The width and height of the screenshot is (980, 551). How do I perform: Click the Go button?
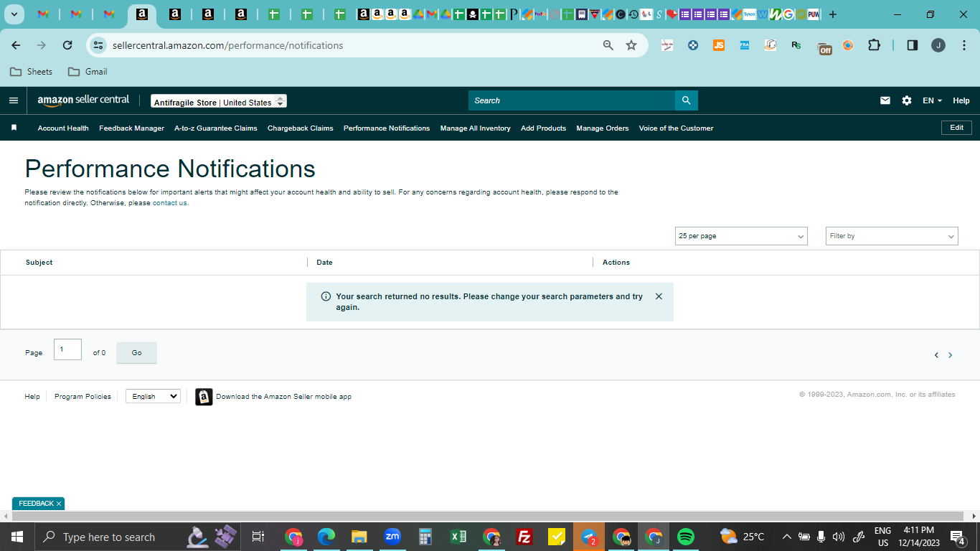(x=136, y=353)
